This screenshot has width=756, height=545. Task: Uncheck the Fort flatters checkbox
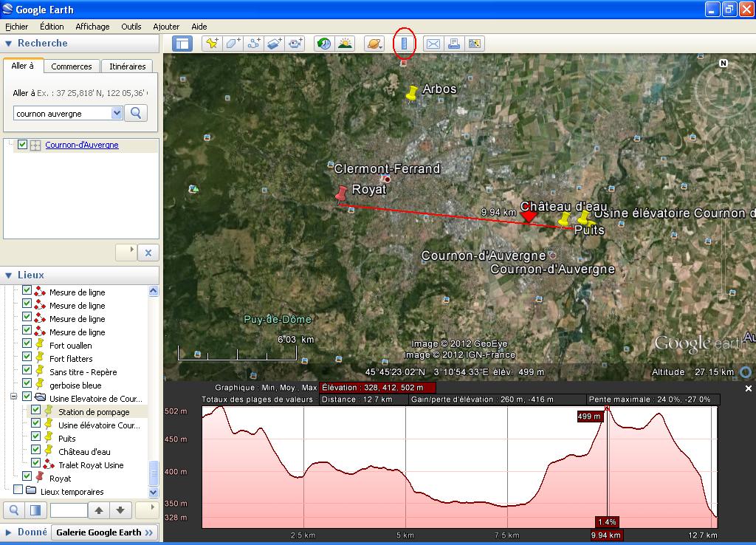coord(27,357)
